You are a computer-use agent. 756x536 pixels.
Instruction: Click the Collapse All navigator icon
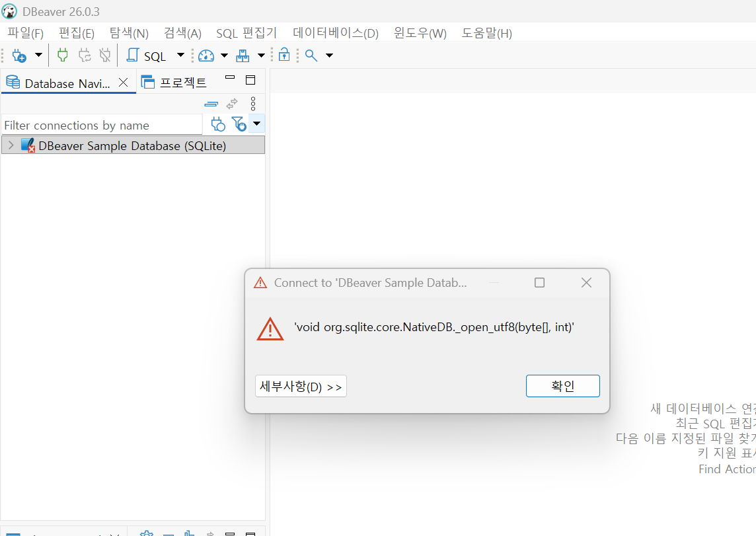coord(211,104)
